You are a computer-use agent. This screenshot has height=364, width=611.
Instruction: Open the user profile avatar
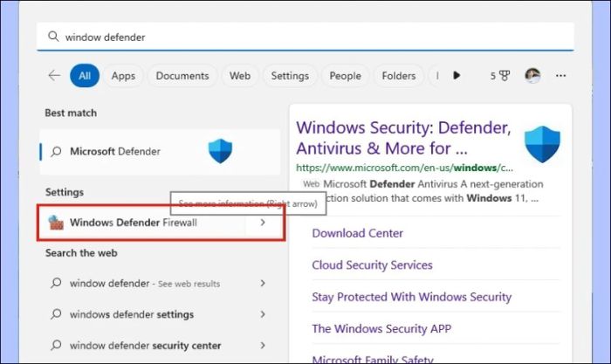pos(532,75)
